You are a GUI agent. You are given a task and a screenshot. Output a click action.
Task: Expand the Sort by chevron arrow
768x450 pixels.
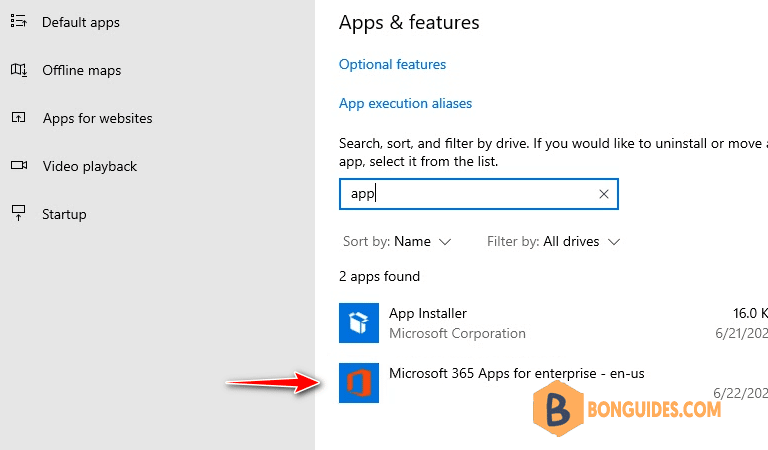444,242
